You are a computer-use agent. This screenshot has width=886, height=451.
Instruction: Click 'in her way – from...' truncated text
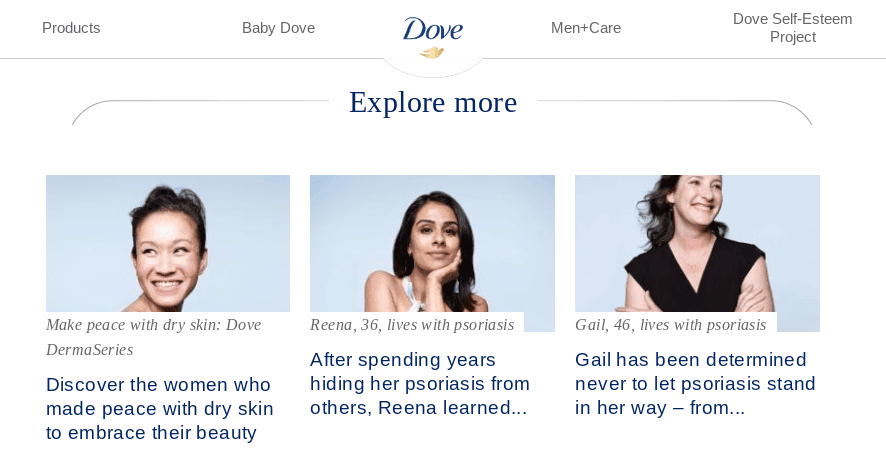[x=660, y=408]
